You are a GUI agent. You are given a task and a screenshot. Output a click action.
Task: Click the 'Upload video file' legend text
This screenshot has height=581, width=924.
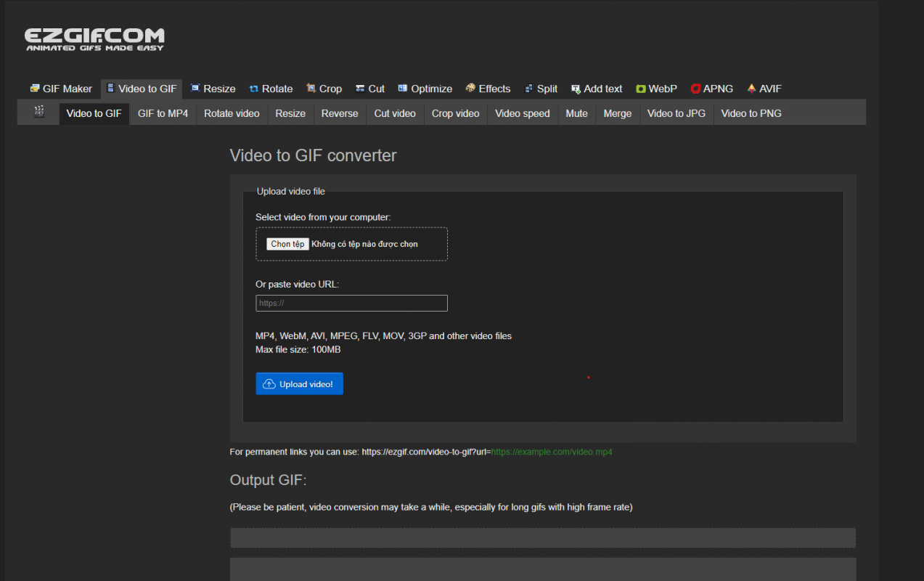(291, 192)
